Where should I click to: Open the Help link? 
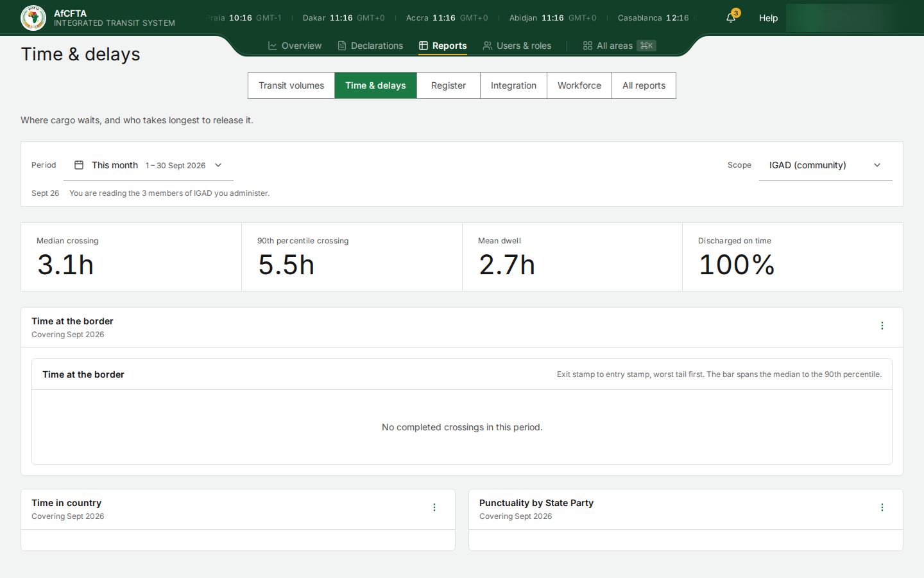click(768, 18)
